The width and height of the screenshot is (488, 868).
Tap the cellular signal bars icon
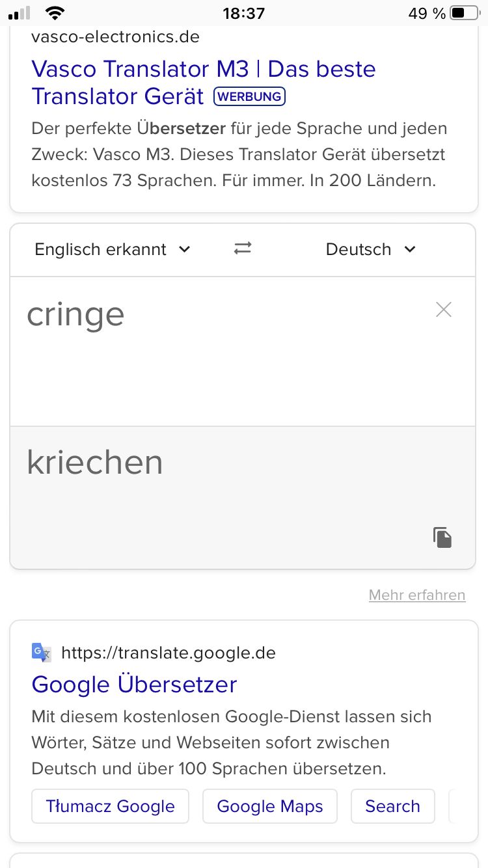pos(20,13)
